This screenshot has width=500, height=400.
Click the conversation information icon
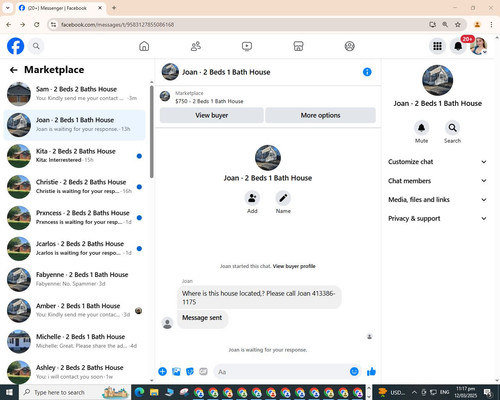[367, 72]
